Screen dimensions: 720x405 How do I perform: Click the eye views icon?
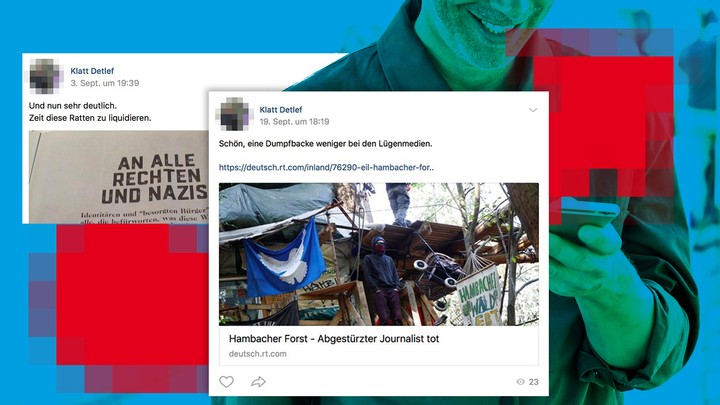pyautogui.click(x=520, y=382)
